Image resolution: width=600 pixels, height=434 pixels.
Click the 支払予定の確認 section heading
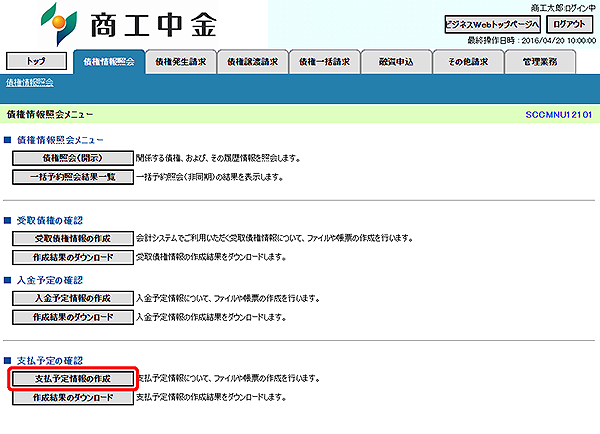[x=50, y=361]
